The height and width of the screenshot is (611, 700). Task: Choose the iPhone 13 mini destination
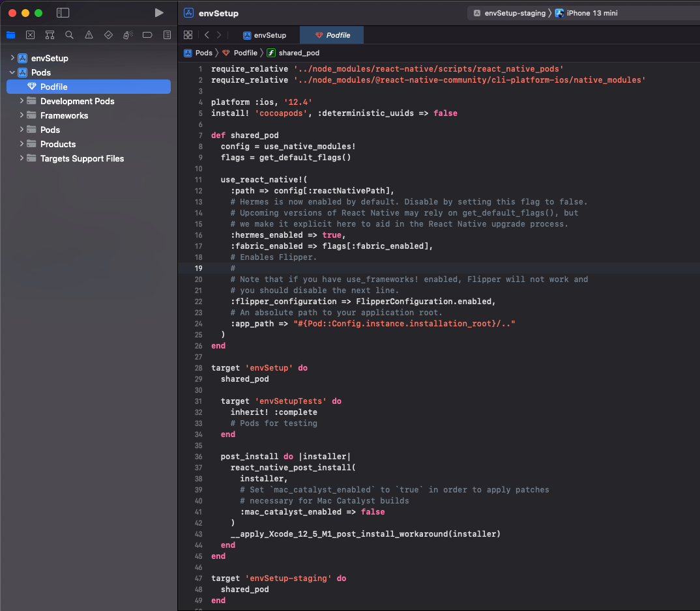point(586,13)
